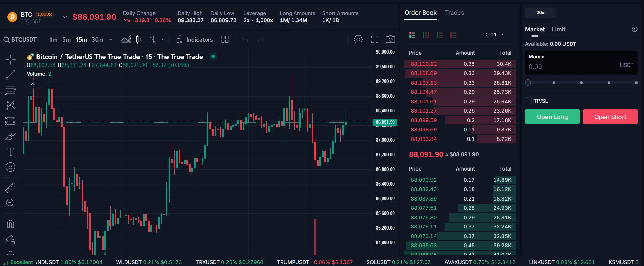Screen dimensions: 644x266
Task: Click the ask price 88,110.12 row
Action: 460,64
